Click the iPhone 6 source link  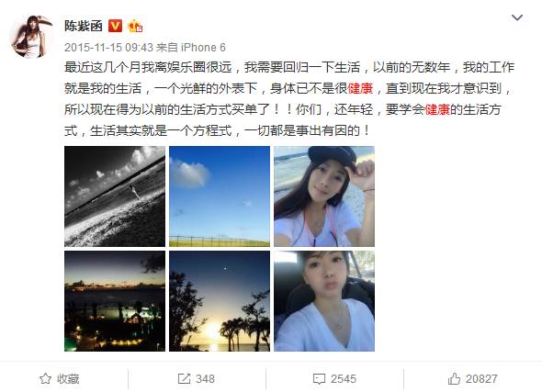[x=203, y=48]
